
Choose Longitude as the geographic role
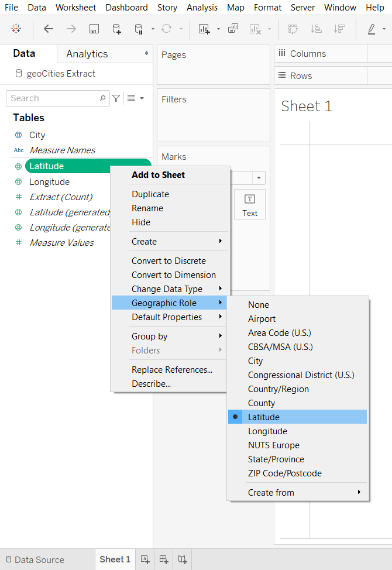tap(267, 431)
